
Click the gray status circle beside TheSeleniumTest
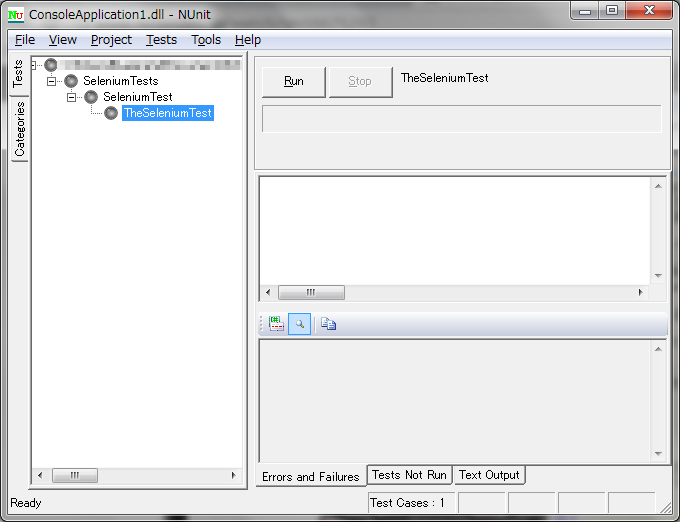tap(111, 113)
